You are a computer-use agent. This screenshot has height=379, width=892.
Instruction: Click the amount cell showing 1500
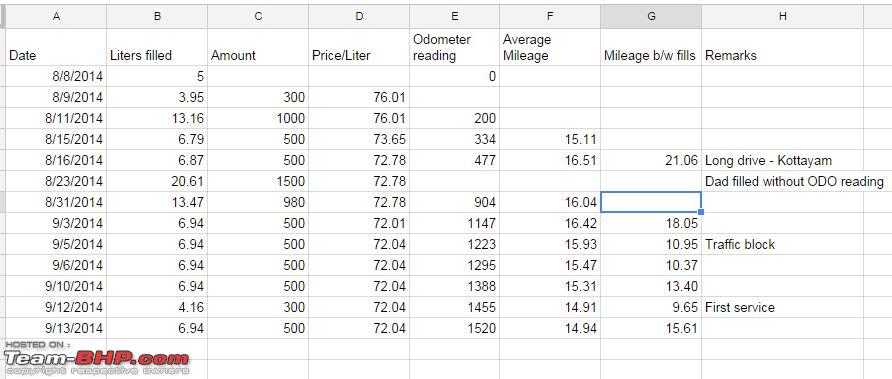(x=258, y=182)
